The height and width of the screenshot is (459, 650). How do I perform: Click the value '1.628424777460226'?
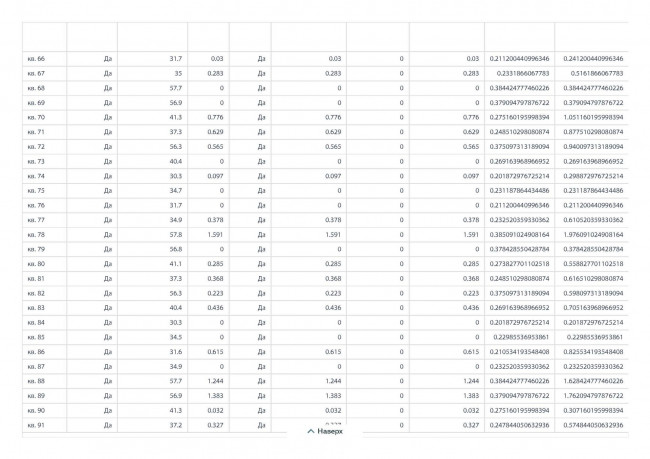click(x=593, y=381)
